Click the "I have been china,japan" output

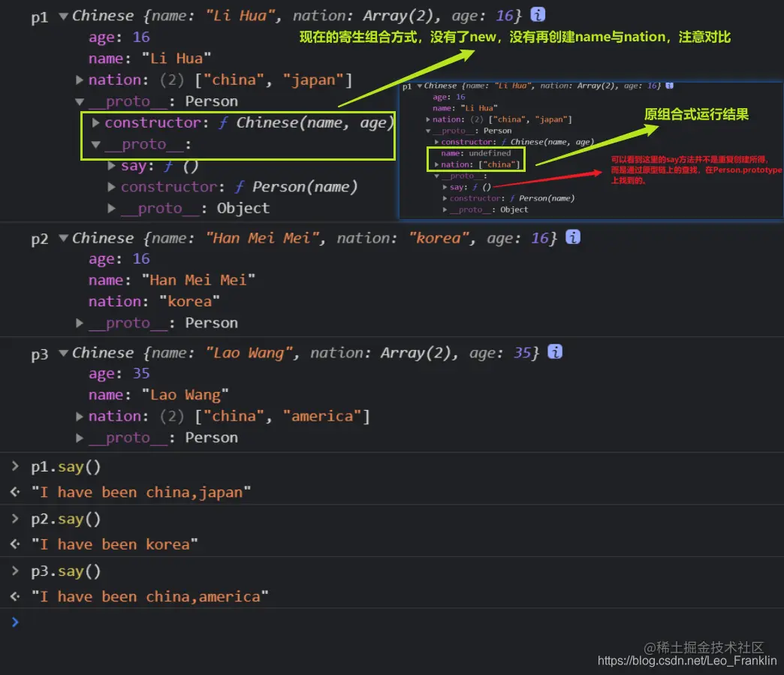(141, 493)
